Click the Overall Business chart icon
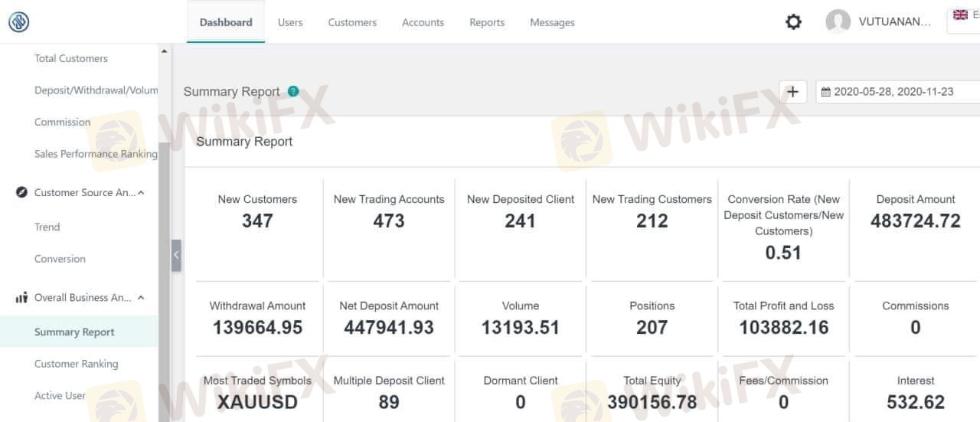Viewport: 980px width, 422px height. (21, 298)
